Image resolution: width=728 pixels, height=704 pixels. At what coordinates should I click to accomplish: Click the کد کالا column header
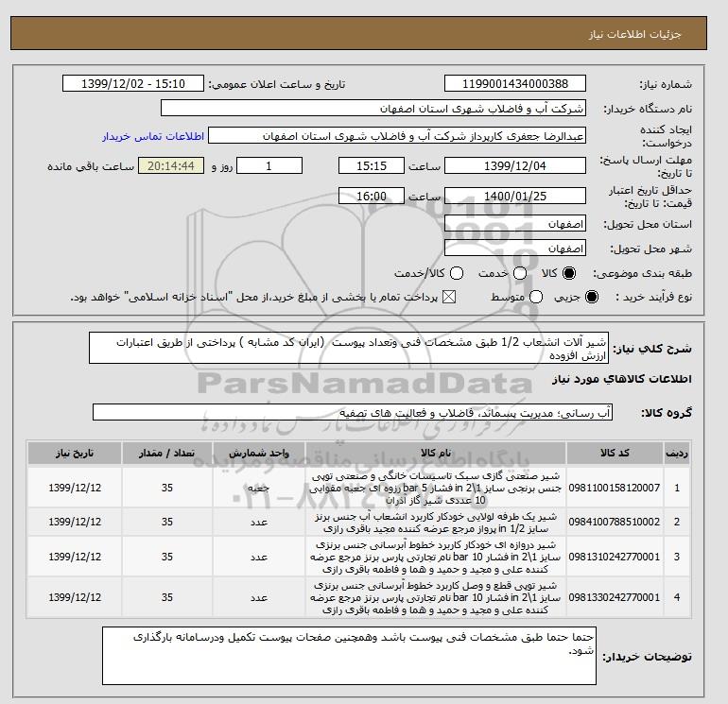click(615, 453)
